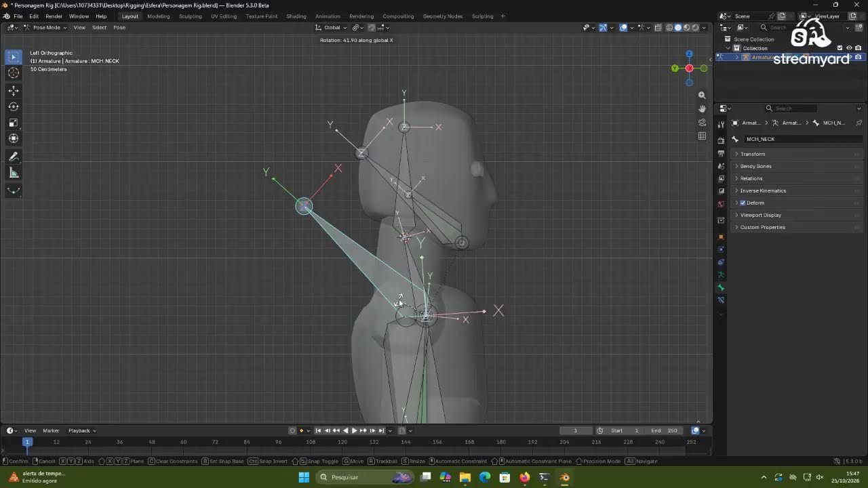Click the current frame number field
The image size is (868, 488).
pos(576,430)
